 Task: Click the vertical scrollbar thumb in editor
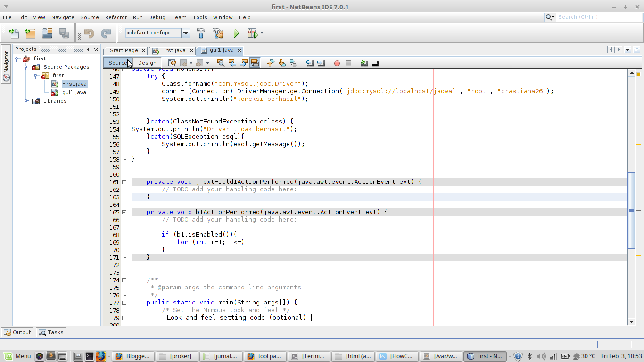632,211
